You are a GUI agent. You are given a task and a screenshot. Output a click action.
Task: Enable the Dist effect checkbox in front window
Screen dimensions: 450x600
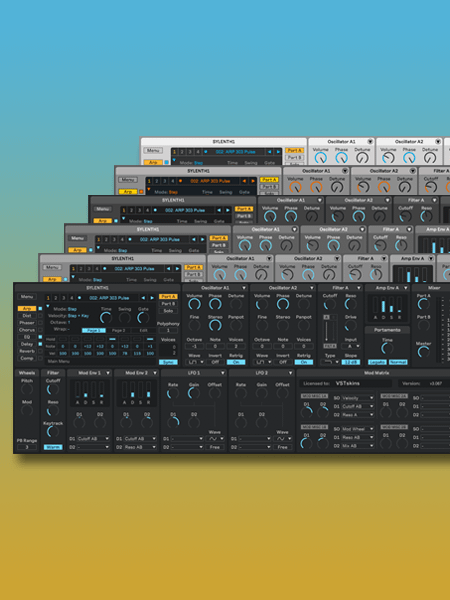[40, 316]
